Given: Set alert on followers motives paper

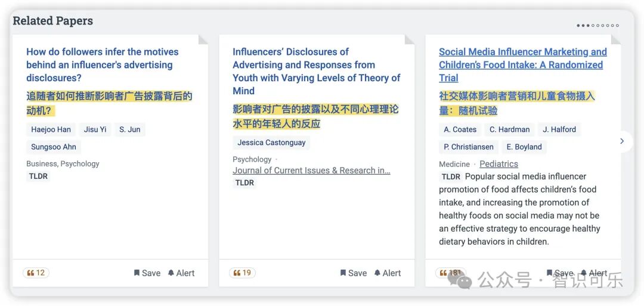Looking at the screenshot, I should coord(181,273).
